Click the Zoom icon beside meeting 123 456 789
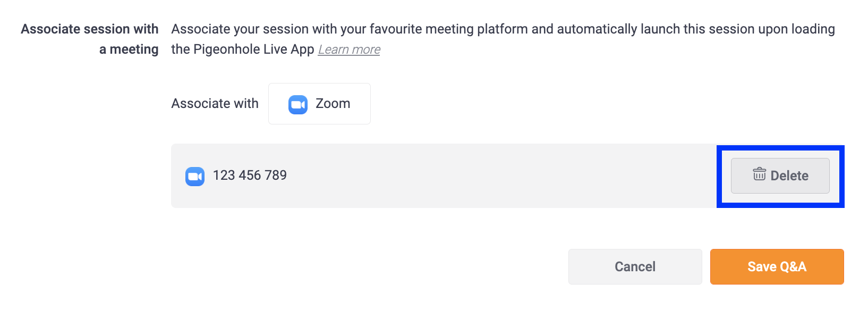 (x=195, y=176)
